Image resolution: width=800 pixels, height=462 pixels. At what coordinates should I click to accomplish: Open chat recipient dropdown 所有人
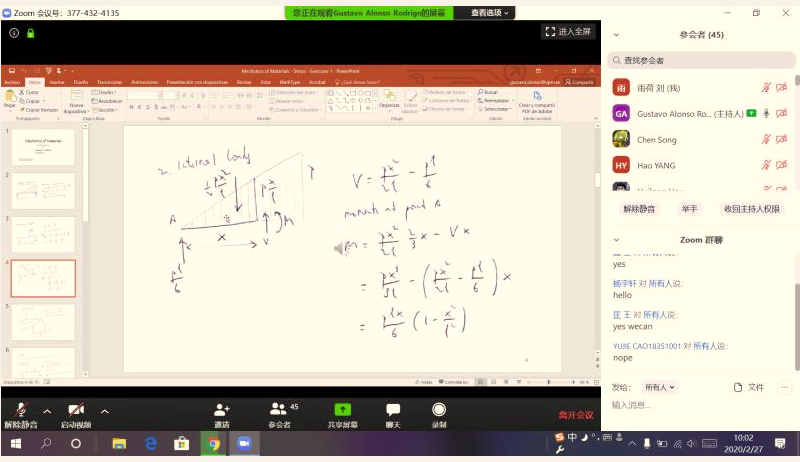click(x=658, y=387)
